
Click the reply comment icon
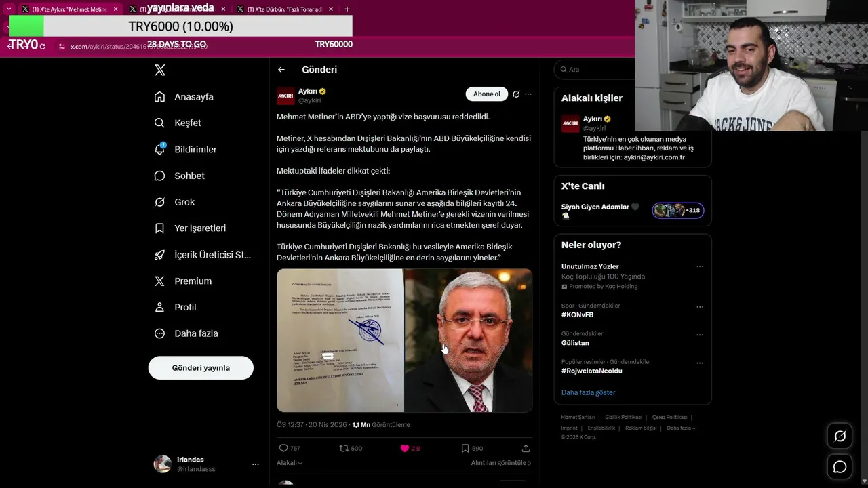283,448
